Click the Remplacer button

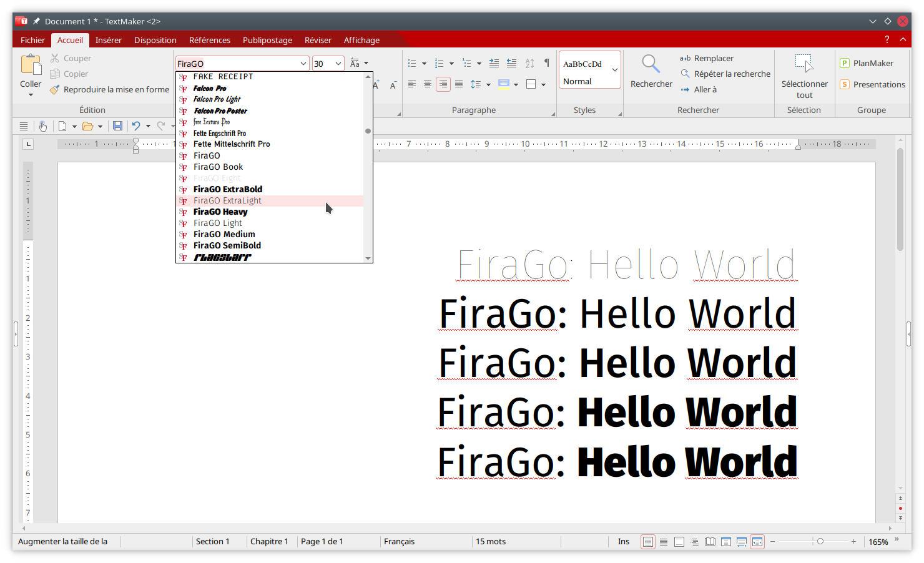[707, 58]
